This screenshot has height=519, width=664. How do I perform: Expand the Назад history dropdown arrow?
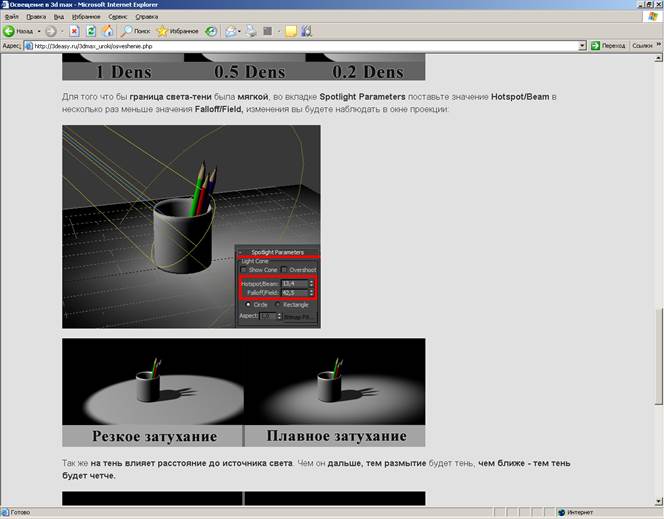(x=39, y=31)
